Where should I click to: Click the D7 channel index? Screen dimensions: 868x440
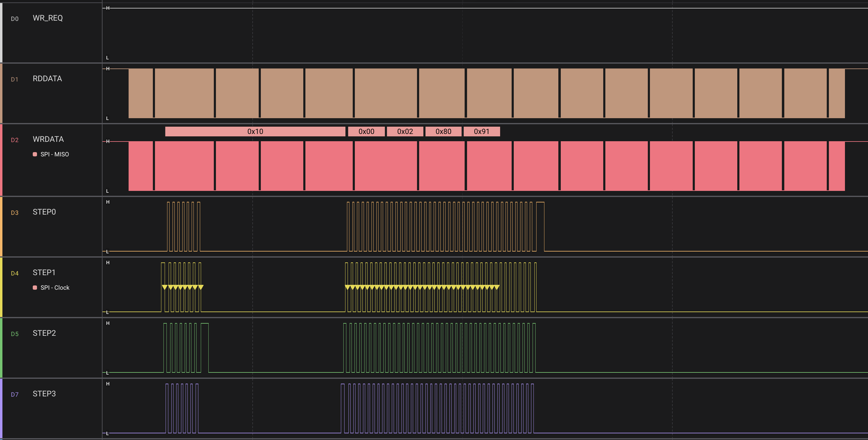click(15, 395)
